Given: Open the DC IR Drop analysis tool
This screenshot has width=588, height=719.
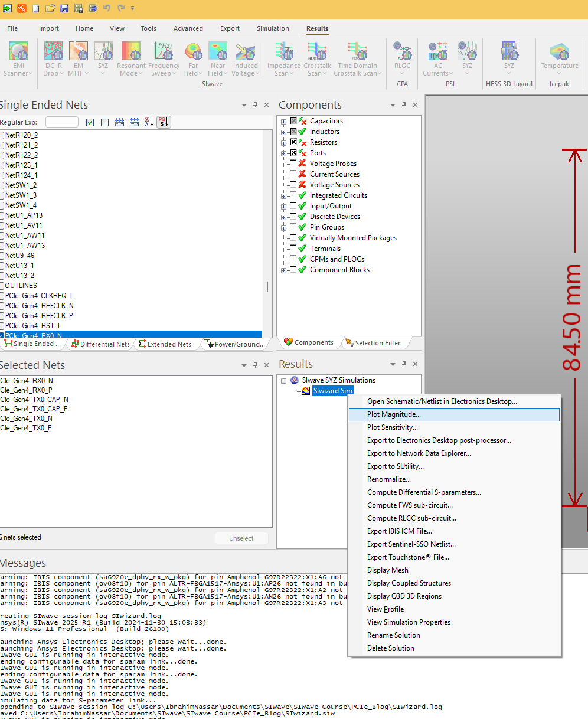Looking at the screenshot, I should [x=53, y=58].
